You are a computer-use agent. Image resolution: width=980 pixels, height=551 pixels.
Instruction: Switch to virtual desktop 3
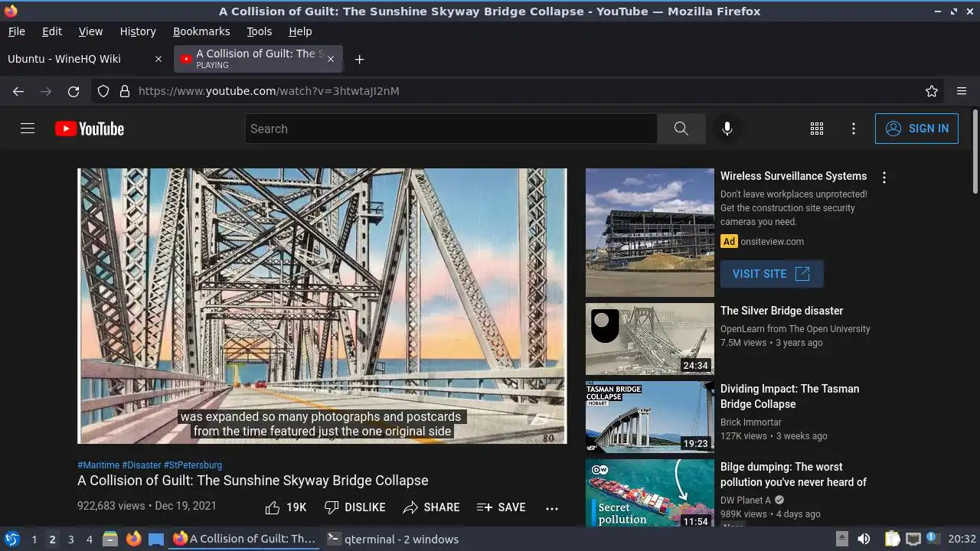pyautogui.click(x=70, y=540)
